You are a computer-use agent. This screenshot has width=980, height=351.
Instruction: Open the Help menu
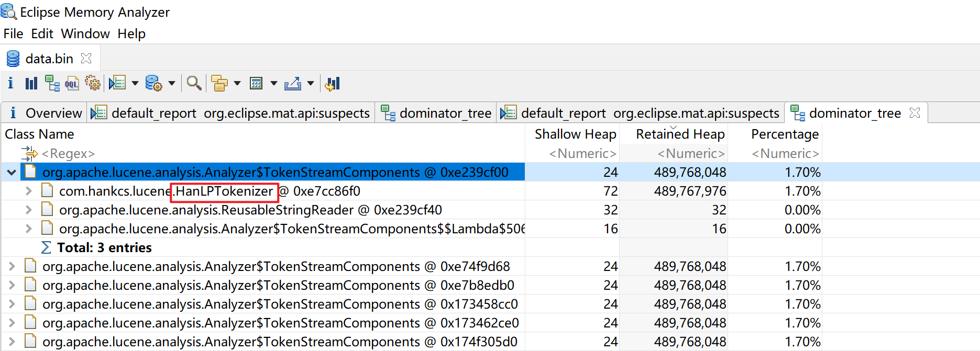click(x=131, y=34)
